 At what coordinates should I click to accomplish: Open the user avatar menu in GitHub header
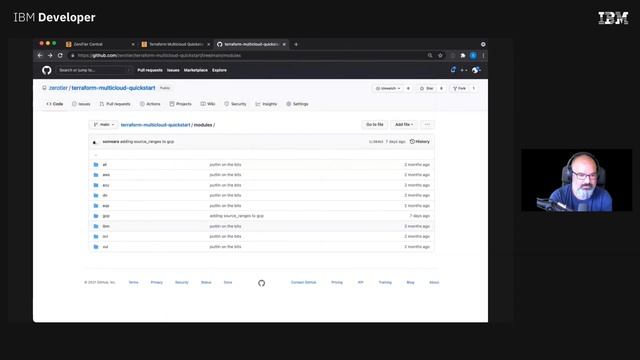tap(476, 70)
